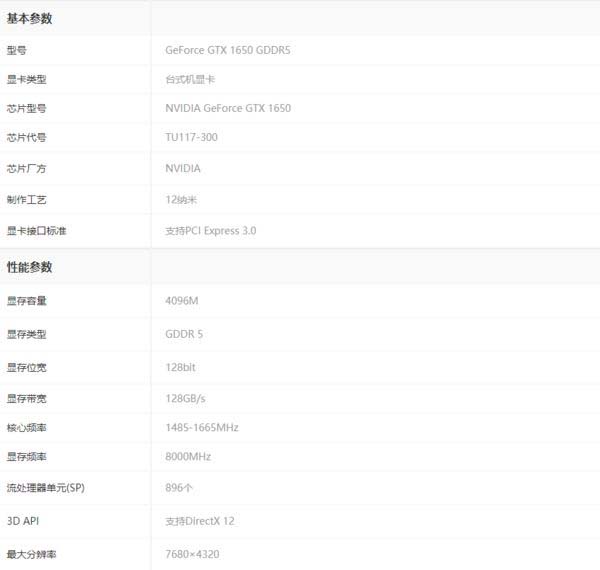Click the 性能参数 section header
The width and height of the screenshot is (600, 570).
click(29, 267)
